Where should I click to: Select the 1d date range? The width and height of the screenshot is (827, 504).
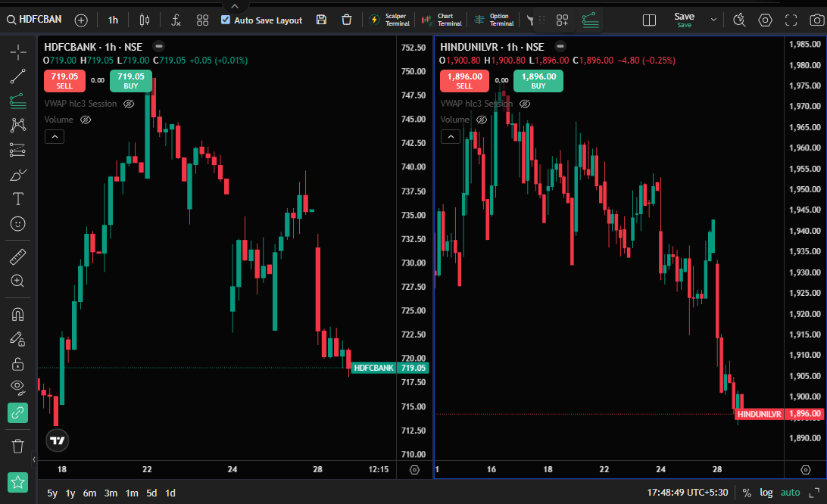point(170,493)
